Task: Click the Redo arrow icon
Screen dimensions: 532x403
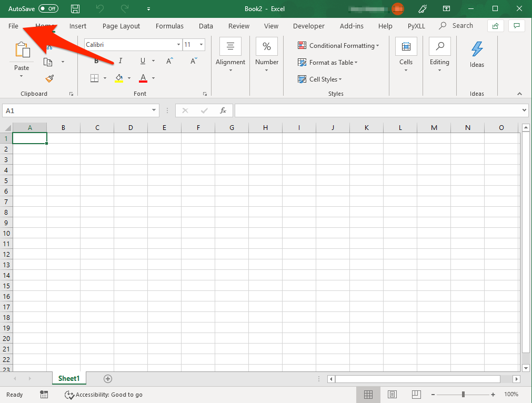Action: pyautogui.click(x=125, y=9)
